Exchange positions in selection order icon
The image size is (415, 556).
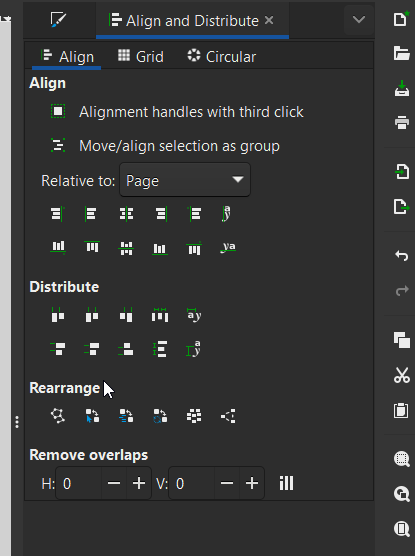[x=92, y=416]
